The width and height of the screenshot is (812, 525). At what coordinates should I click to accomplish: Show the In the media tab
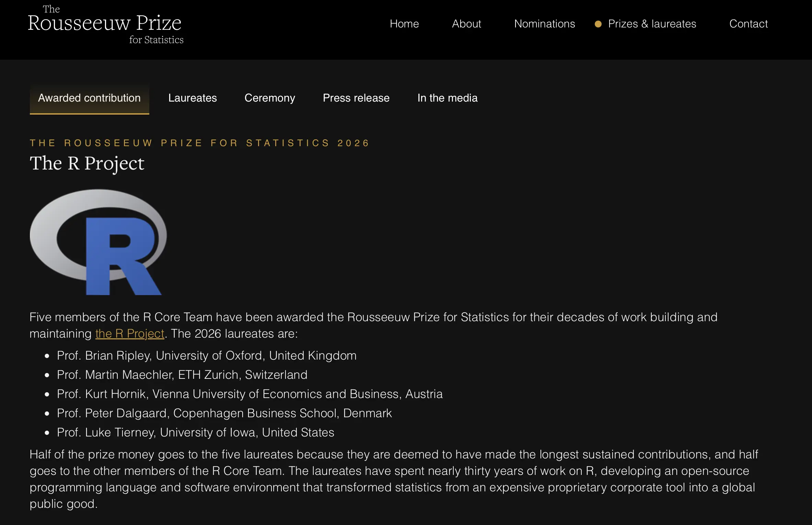(448, 98)
